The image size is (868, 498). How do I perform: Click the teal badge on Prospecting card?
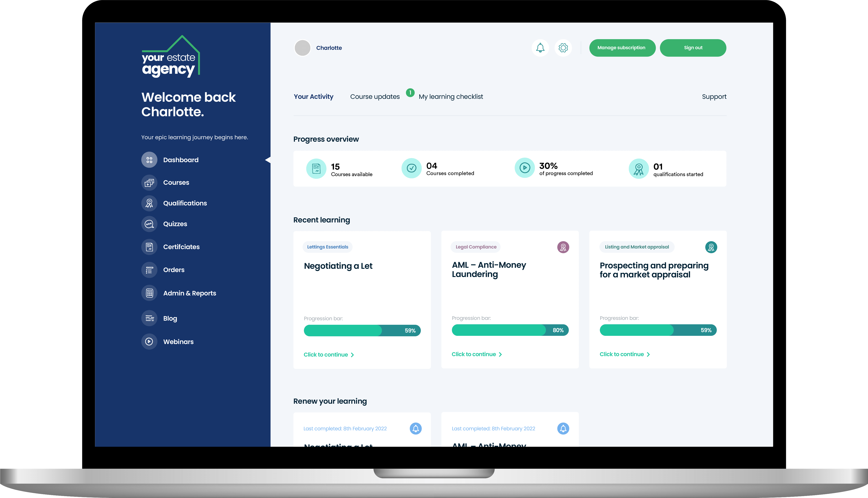point(711,247)
